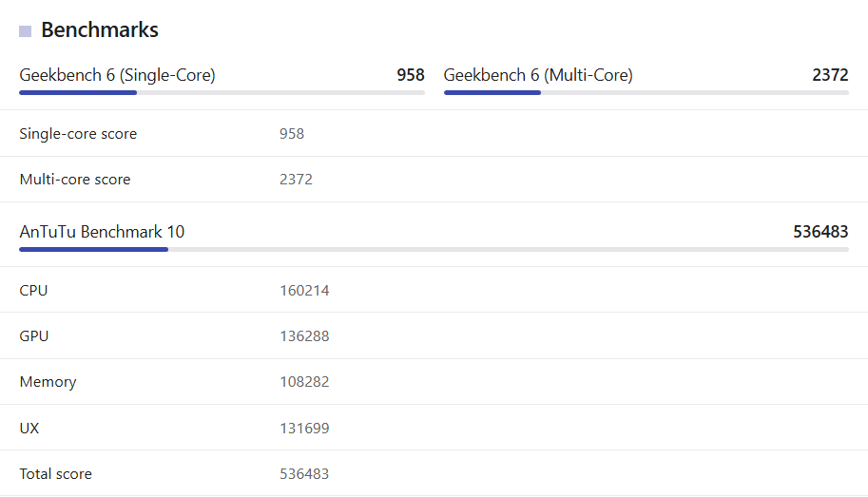
Task: Select the Geekbench 6 (Multi-Core) label
Action: coord(538,75)
